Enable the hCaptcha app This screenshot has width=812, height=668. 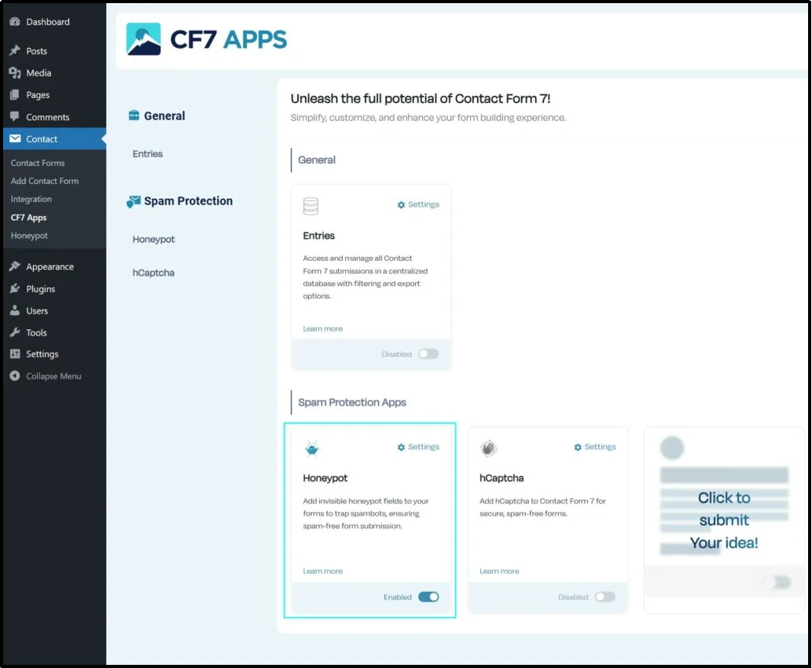coord(605,597)
